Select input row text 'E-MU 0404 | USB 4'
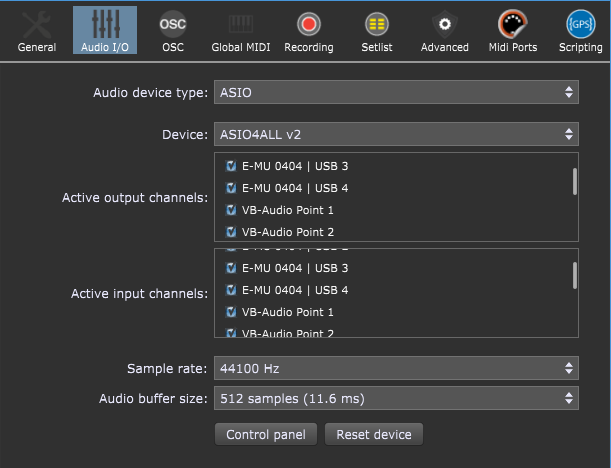 [295, 290]
